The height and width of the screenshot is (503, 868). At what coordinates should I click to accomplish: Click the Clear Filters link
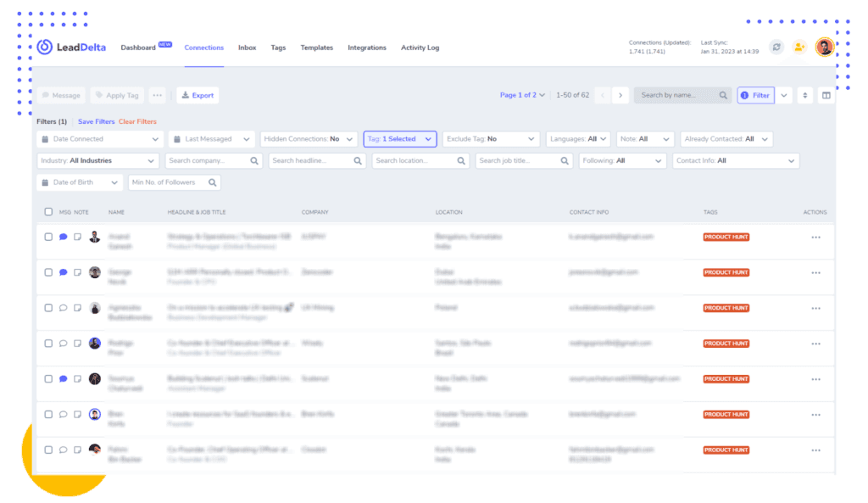pos(137,121)
